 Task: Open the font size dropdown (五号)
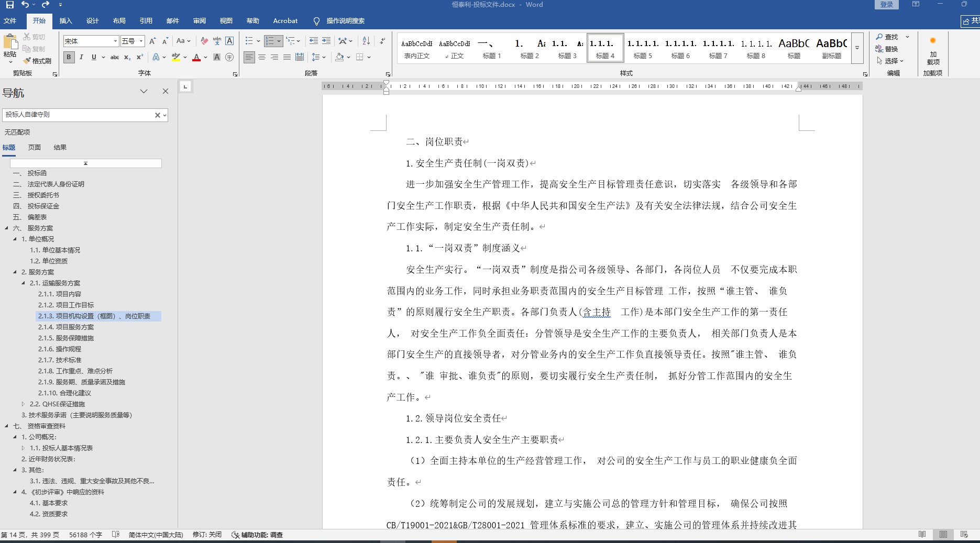coord(141,41)
